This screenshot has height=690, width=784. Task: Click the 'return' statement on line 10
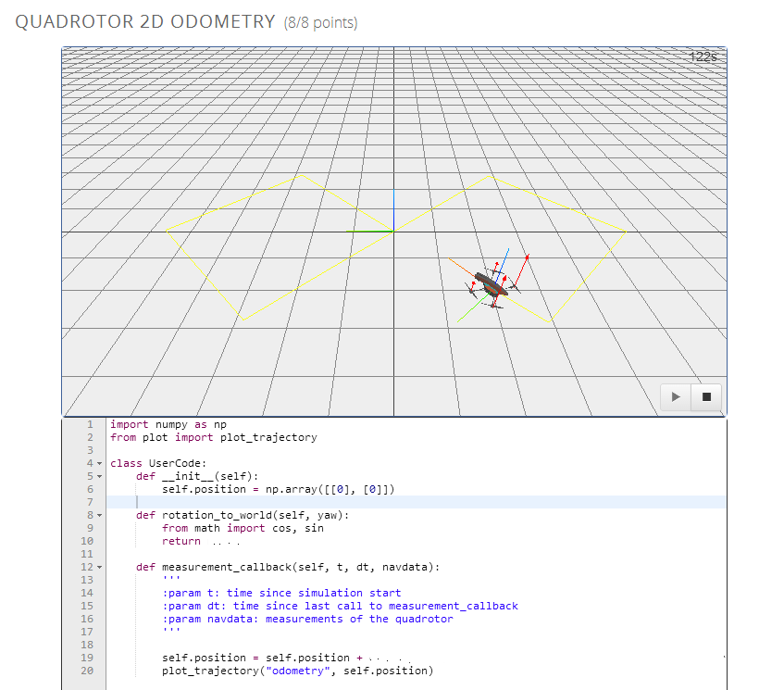pyautogui.click(x=181, y=541)
